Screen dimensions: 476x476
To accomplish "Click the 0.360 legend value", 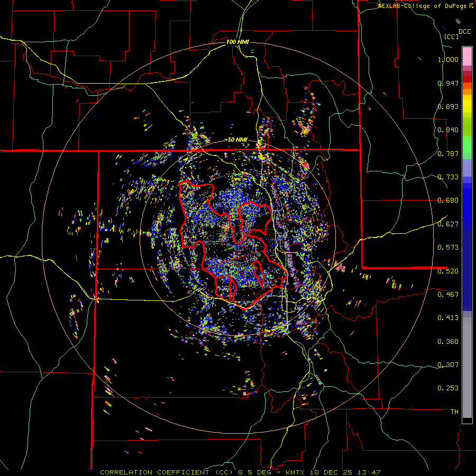I will tap(448, 342).
